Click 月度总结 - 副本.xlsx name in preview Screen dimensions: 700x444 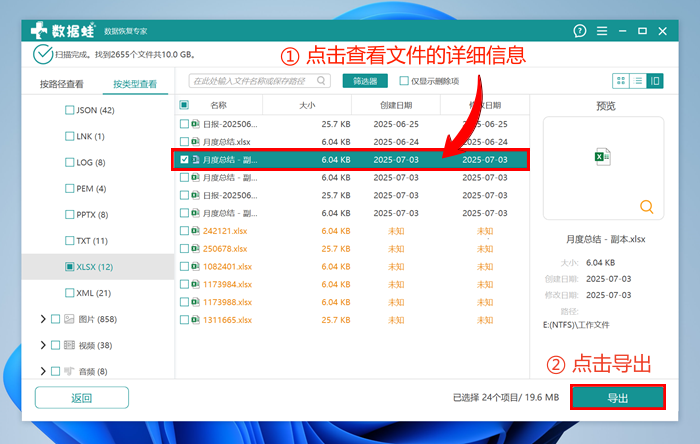605,239
